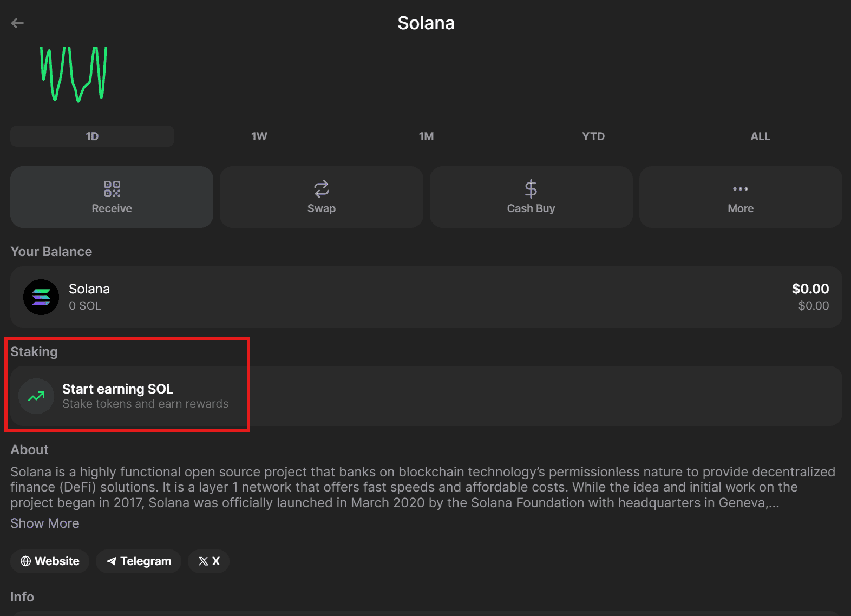This screenshot has height=616, width=851.
Task: Show the ALL time chart range
Action: pyautogui.click(x=760, y=136)
